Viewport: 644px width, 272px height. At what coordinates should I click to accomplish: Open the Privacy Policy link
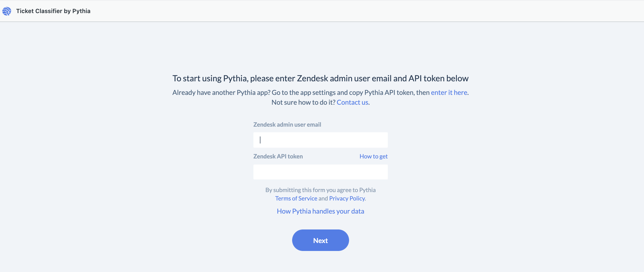pyautogui.click(x=347, y=198)
